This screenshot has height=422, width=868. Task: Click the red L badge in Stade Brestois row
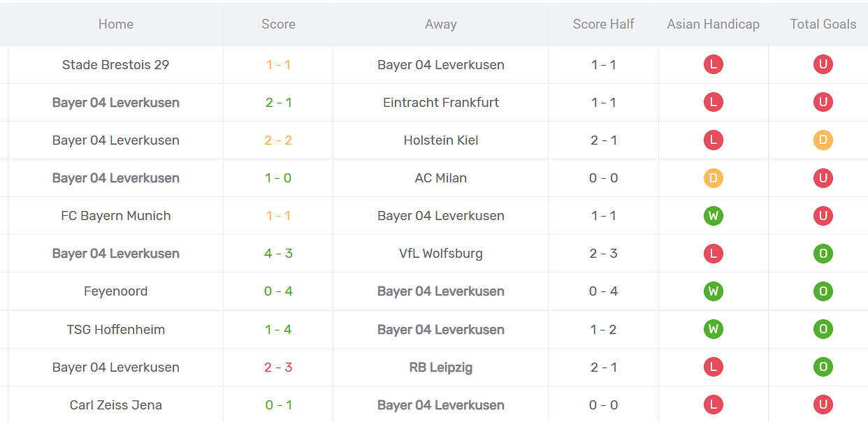pyautogui.click(x=713, y=65)
